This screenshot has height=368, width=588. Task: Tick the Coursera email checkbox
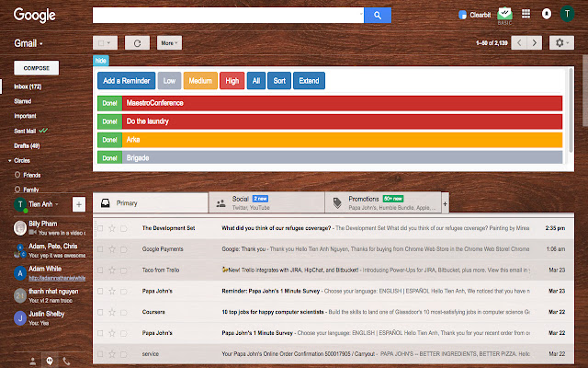[x=100, y=312]
